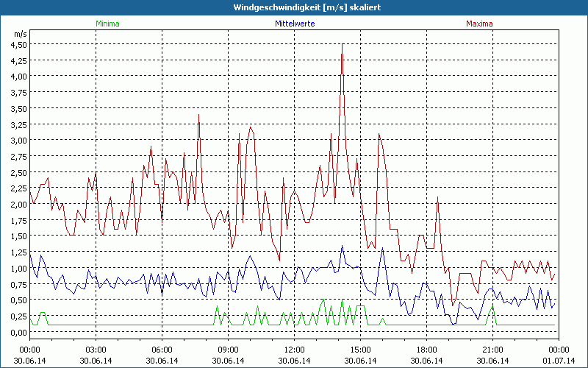Select the 1,25 y-axis tick label

pos(18,252)
